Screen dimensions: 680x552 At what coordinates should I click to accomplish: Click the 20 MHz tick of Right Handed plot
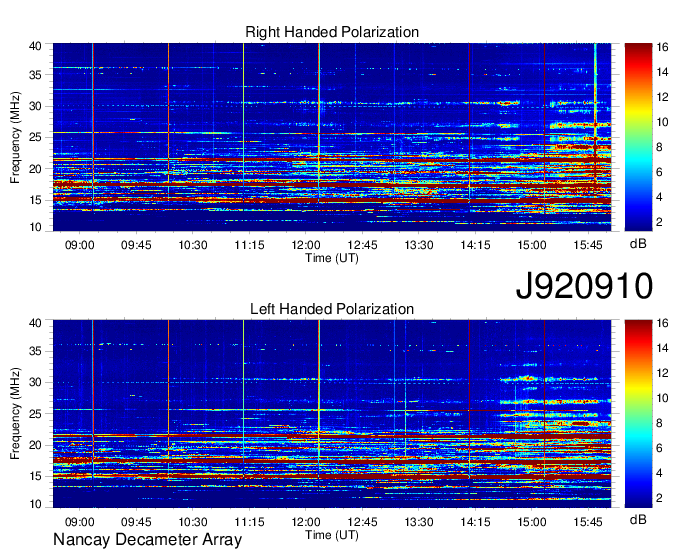36,169
